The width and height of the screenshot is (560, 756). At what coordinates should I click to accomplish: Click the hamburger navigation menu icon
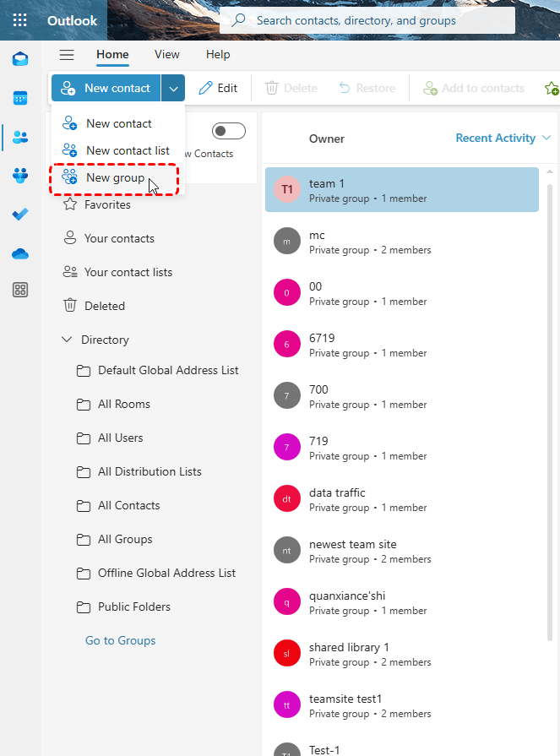click(67, 55)
